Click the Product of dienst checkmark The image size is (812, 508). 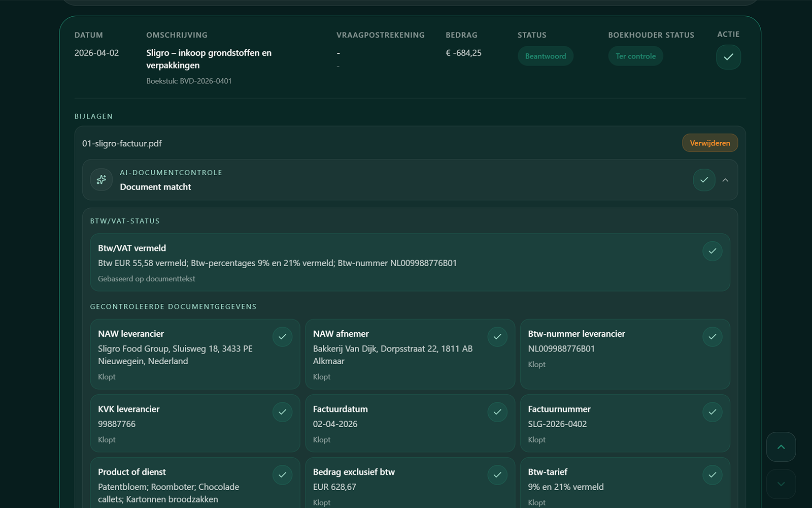pos(282,475)
